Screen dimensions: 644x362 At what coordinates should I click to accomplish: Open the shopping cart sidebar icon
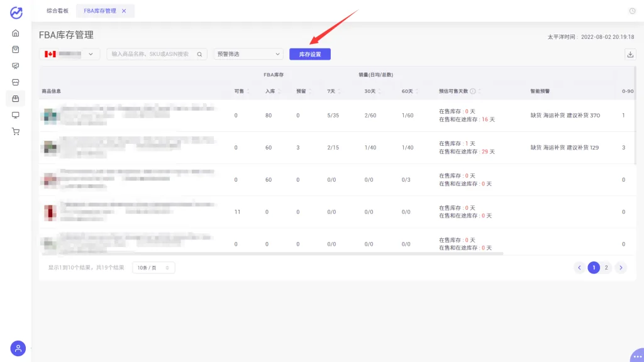click(x=16, y=131)
